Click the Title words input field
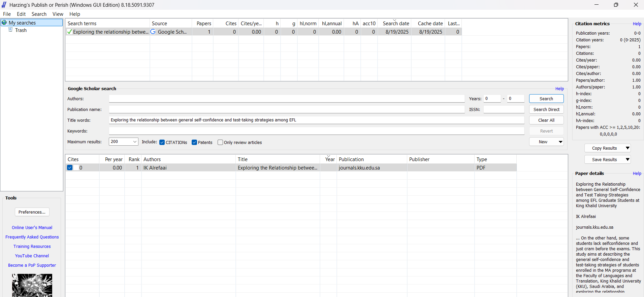This screenshot has height=297, width=644. point(317,120)
